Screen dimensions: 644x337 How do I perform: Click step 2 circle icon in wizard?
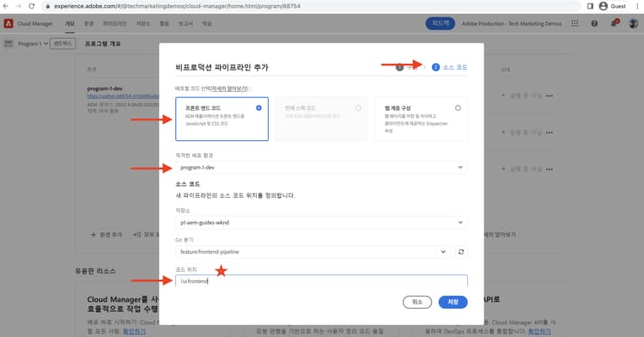435,67
